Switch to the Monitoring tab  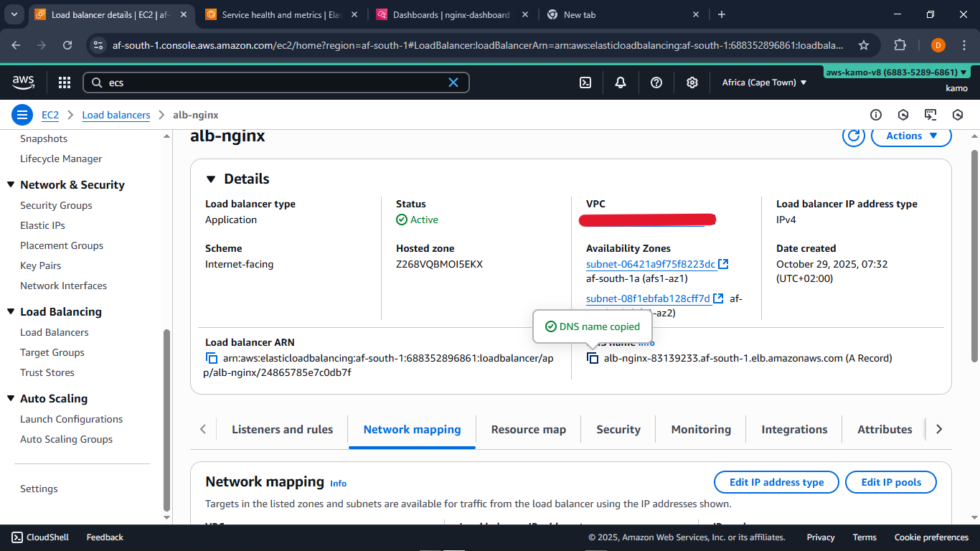(x=701, y=429)
